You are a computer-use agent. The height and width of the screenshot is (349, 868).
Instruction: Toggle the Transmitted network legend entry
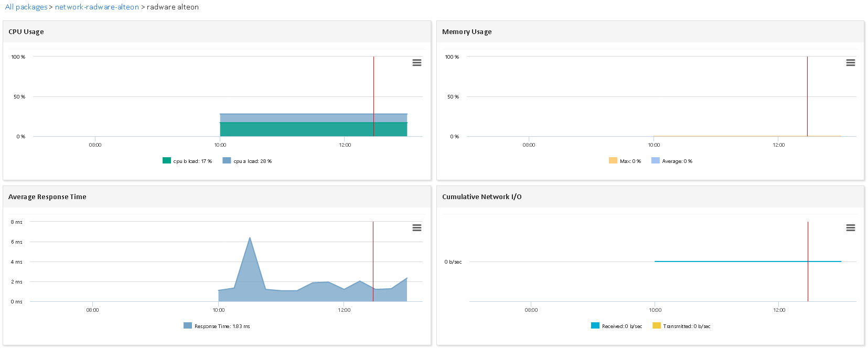tap(687, 326)
